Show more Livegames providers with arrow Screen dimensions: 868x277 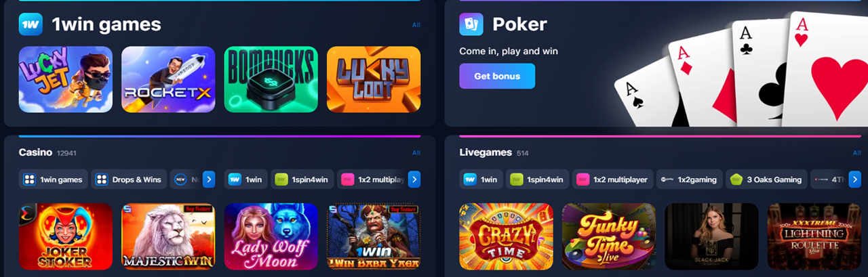[x=854, y=179]
